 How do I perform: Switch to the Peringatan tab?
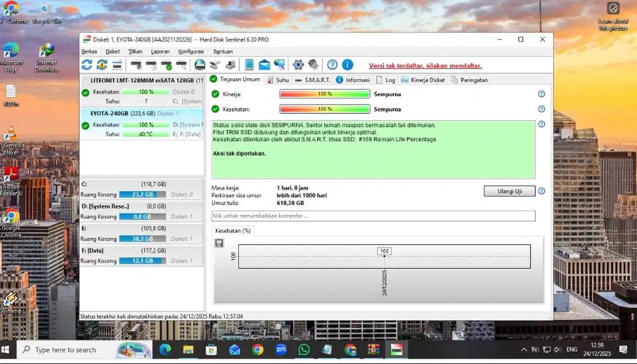click(x=469, y=80)
